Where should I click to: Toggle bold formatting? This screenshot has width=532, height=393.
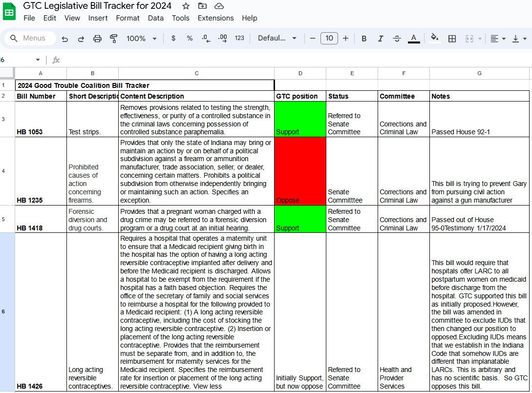tap(364, 39)
